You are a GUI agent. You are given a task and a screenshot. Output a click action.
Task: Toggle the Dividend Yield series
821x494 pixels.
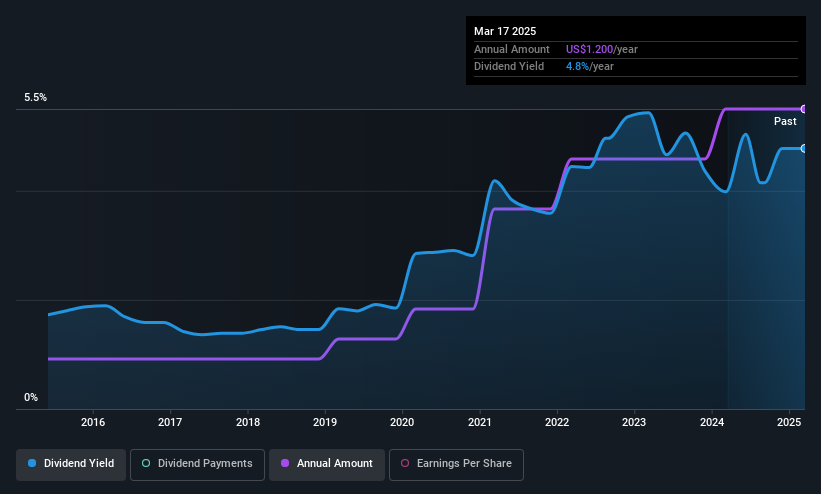click(x=71, y=464)
